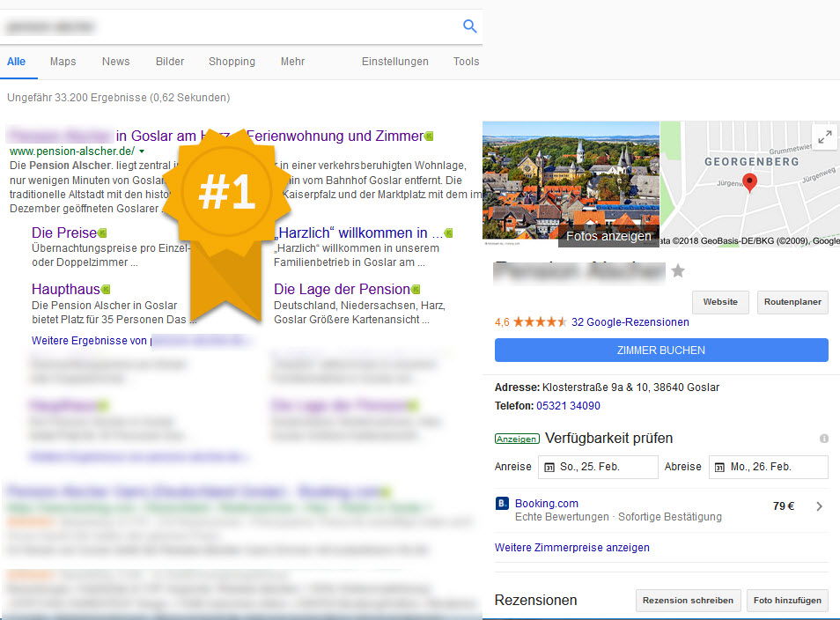840x620 pixels.
Task: Open the Weitere Zimmerpreise anzeigen link
Action: point(571,548)
